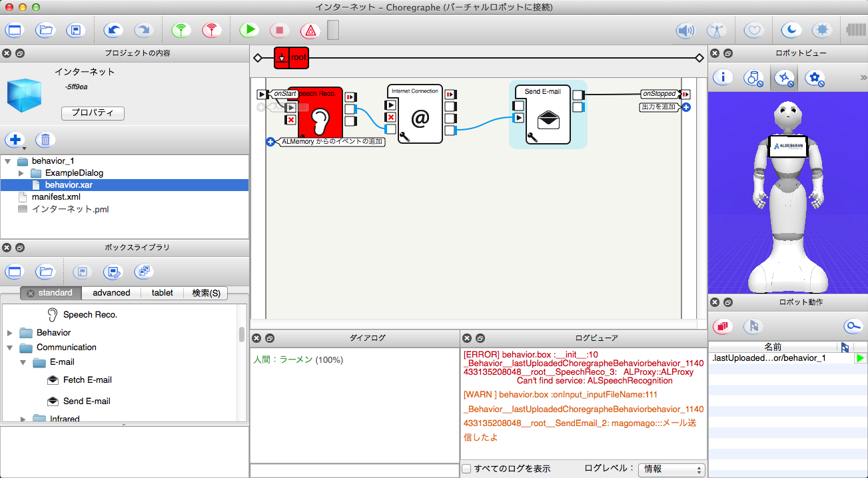This screenshot has width=868, height=478.
Task: Connect to robot with green antenna icon
Action: (x=181, y=30)
